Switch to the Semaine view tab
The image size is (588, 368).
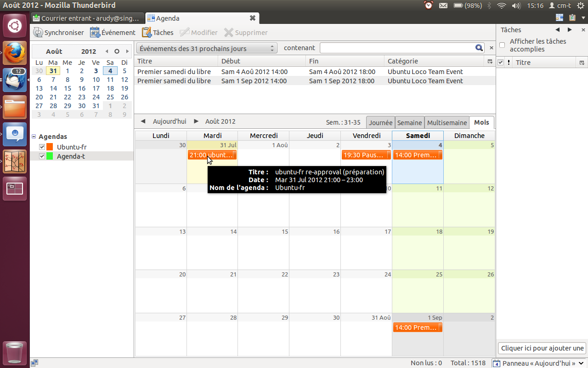tap(409, 123)
